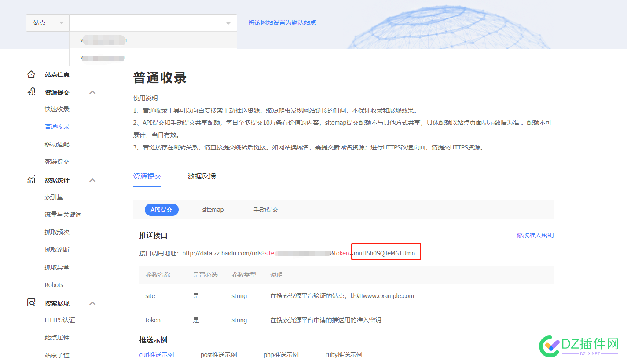Open 抓取诊断 in the sidebar
627x364 pixels.
click(57, 250)
